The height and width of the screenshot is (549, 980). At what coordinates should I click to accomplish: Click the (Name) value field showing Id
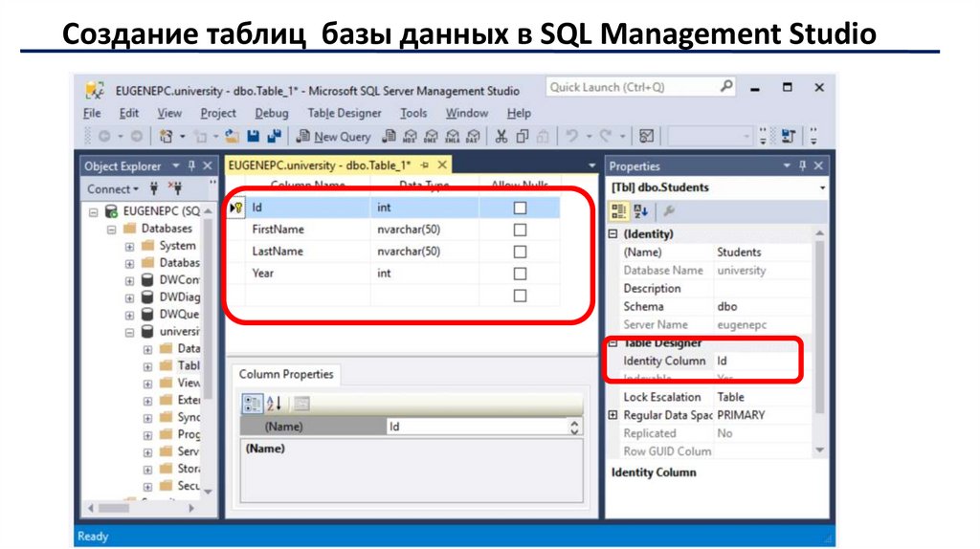point(478,427)
